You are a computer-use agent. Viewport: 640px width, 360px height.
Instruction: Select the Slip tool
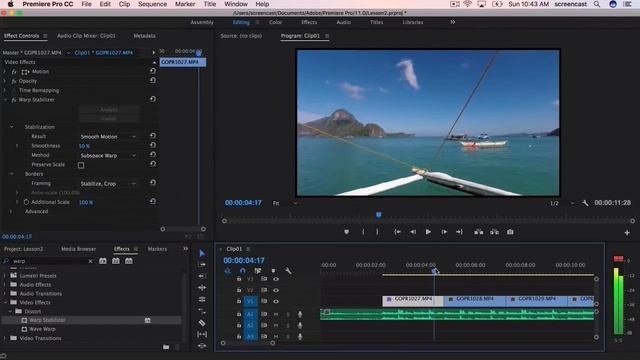pyautogui.click(x=202, y=334)
